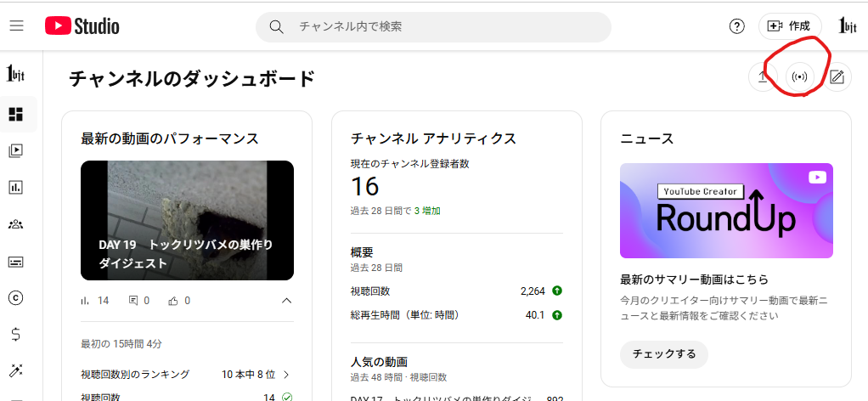
Task: Select the Dashboard sidebar icon
Action: pyautogui.click(x=16, y=114)
